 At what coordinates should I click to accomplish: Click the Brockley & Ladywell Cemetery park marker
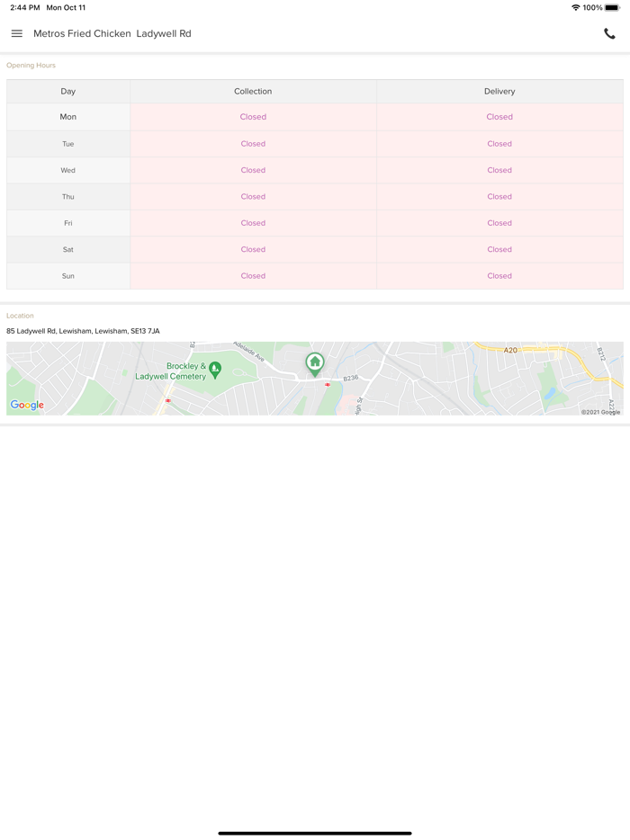215,370
